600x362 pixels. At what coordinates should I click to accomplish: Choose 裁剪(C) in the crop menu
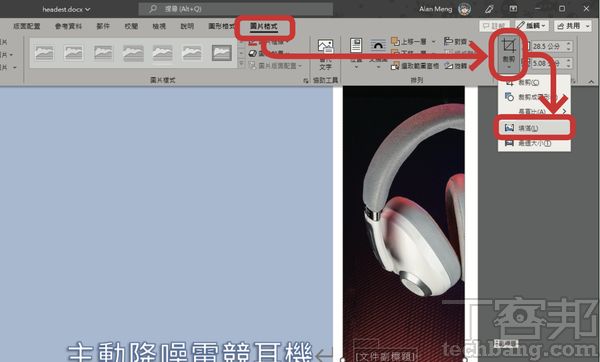[534, 83]
